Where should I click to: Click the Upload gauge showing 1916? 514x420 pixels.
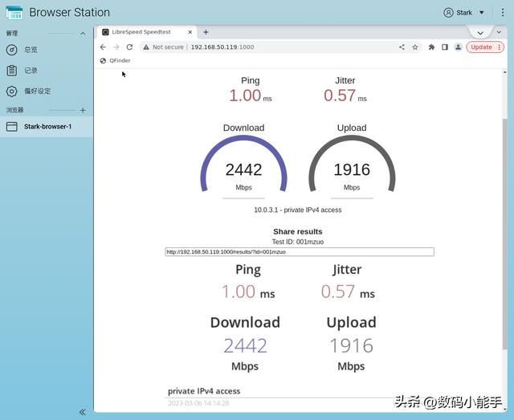pos(352,164)
